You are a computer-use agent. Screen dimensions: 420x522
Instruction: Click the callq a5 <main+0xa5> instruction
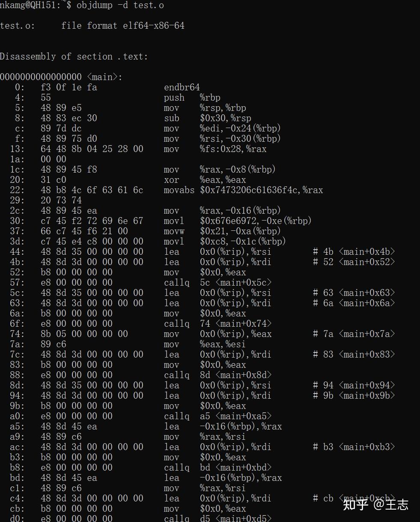pyautogui.click(x=218, y=416)
